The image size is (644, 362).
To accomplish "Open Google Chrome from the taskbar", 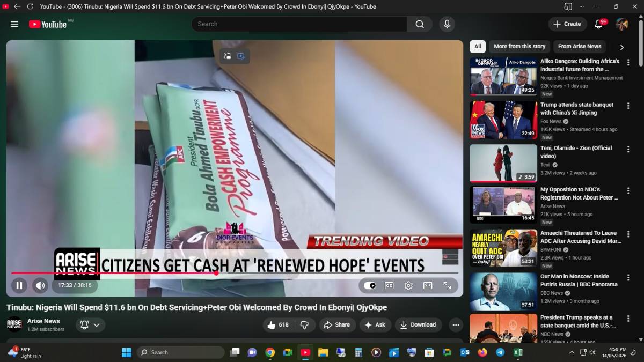I will point(270,352).
